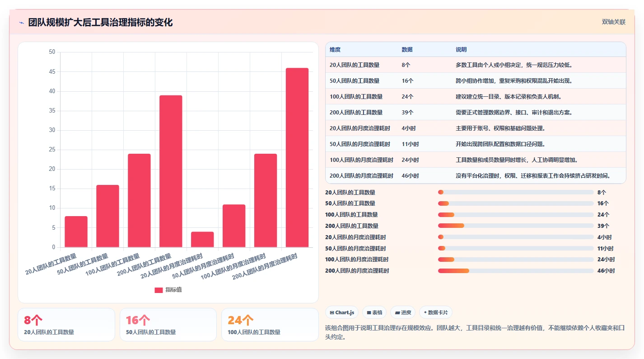Click the 100人团队的工具数量 bar in the chart
This screenshot has width=644, height=359.
(x=139, y=201)
